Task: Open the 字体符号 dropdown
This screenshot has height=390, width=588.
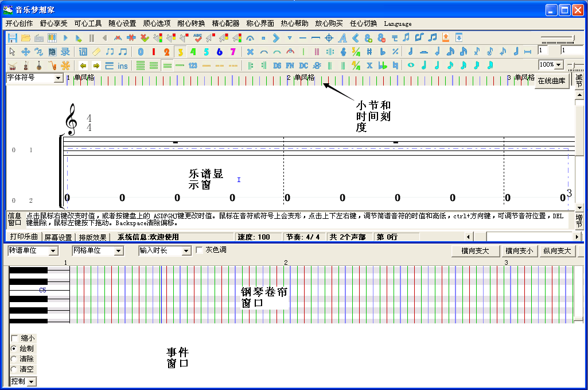Action: pyautogui.click(x=58, y=78)
